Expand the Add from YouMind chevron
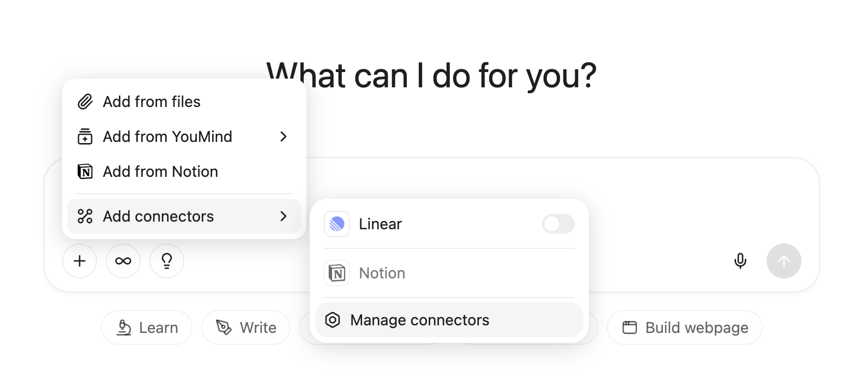The height and width of the screenshot is (381, 868). pos(283,136)
